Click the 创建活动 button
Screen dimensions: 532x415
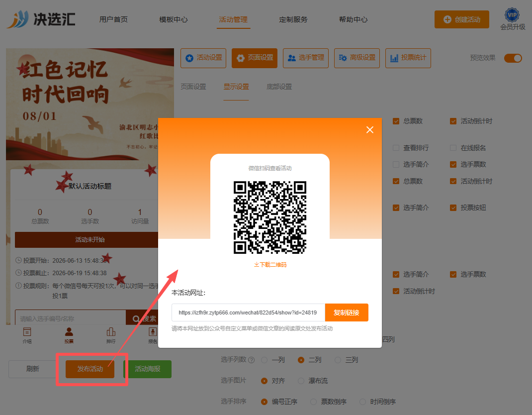462,19
